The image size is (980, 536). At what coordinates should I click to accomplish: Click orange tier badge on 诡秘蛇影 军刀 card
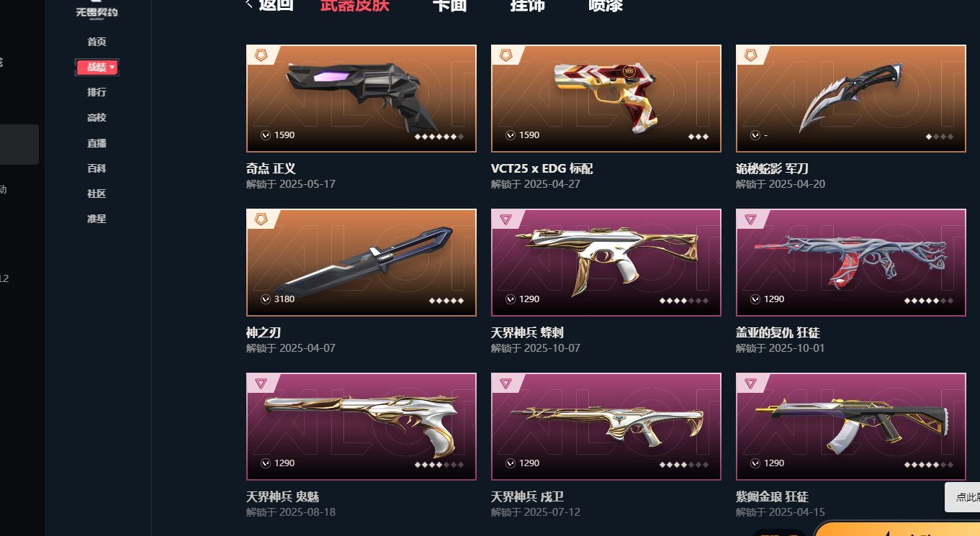tap(750, 55)
